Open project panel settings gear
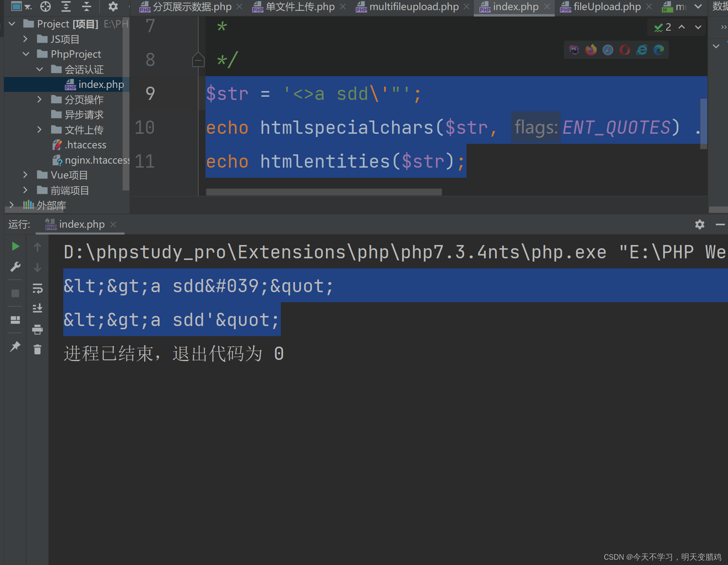The image size is (728, 565). click(x=113, y=6)
